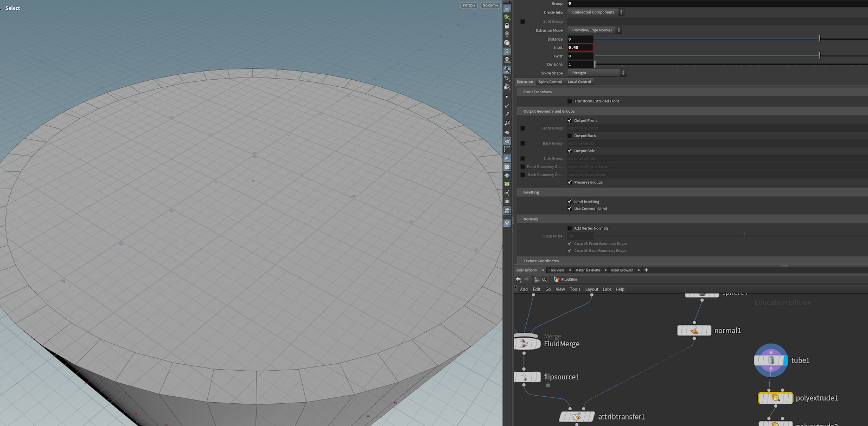Image resolution: width=868 pixels, height=426 pixels.
Task: Click the primitive normals display icon
Action: pyautogui.click(x=507, y=132)
